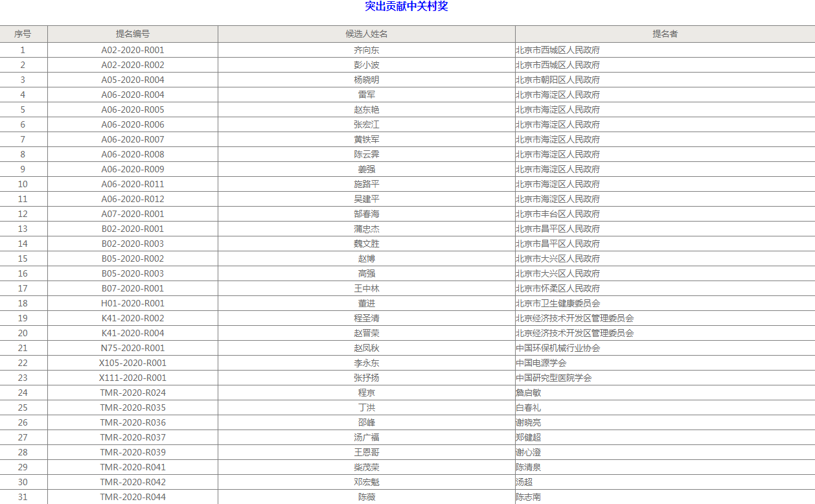Image resolution: width=815 pixels, height=504 pixels.
Task: Click the cell X111-2020-R001
Action: (x=133, y=378)
